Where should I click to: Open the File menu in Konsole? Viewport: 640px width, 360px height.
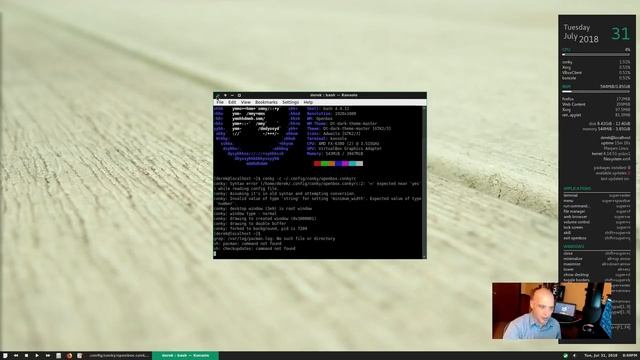point(220,102)
